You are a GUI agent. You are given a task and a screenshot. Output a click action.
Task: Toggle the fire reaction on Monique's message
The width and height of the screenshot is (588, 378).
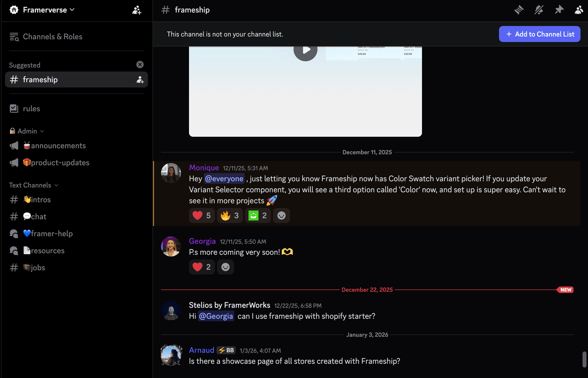coord(229,215)
